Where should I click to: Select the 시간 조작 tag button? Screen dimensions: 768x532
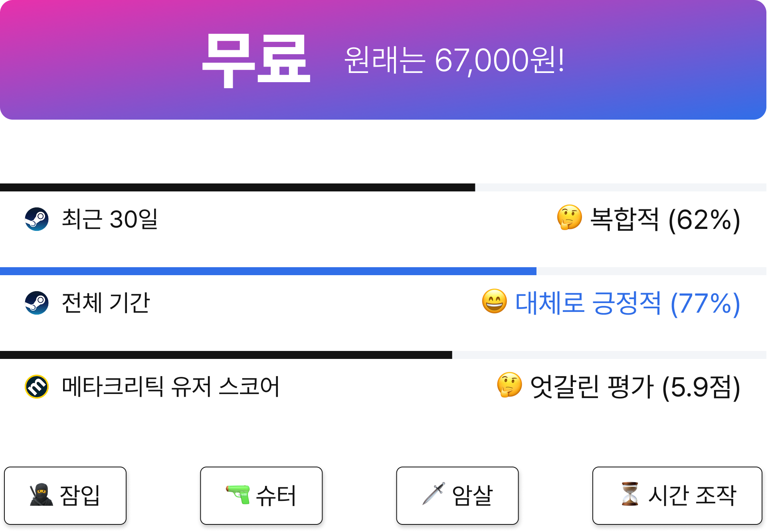coord(677,496)
